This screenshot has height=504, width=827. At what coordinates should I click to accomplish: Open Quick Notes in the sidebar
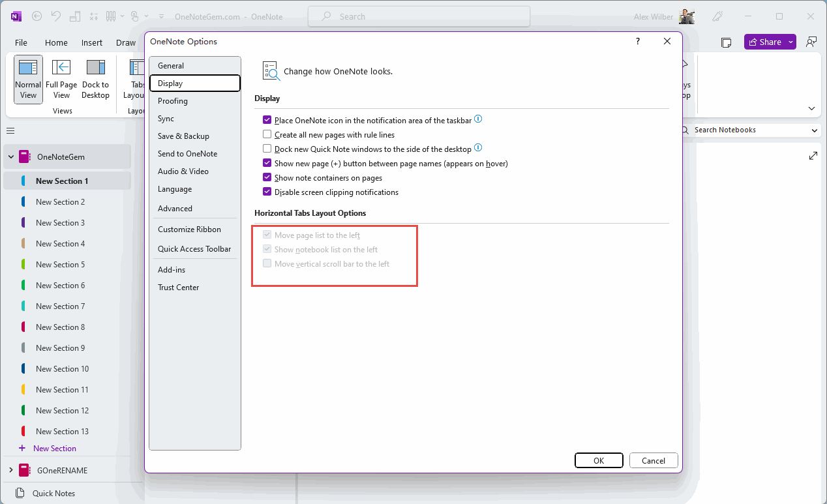(44, 494)
